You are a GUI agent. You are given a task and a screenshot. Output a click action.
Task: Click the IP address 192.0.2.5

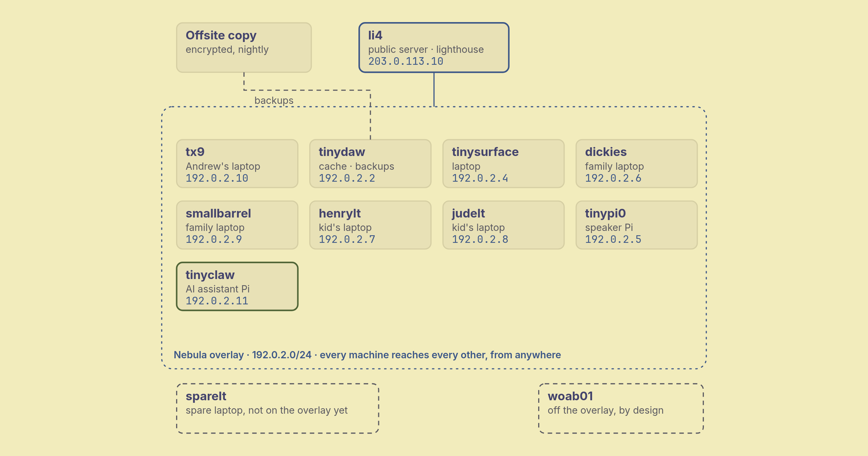[613, 239]
